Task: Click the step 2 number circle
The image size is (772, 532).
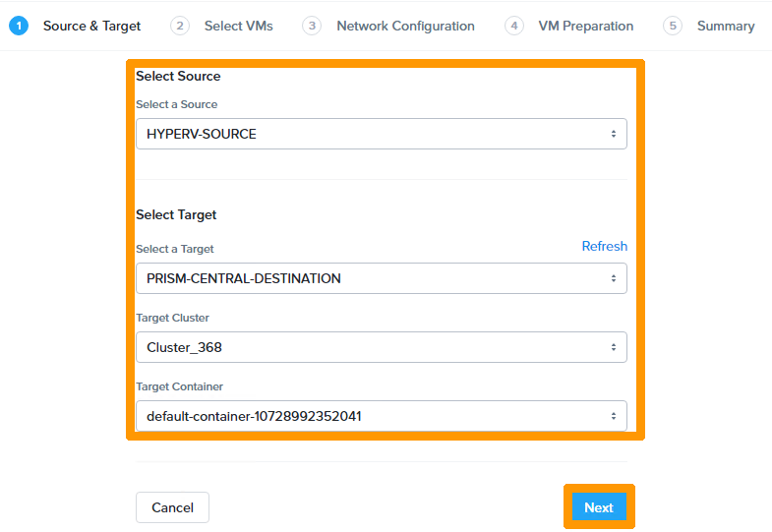Action: 179,27
